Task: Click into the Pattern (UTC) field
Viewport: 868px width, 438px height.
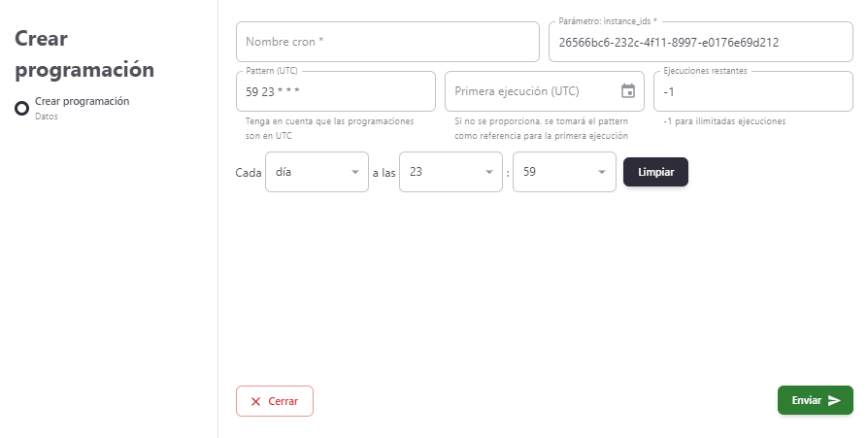Action: (x=335, y=91)
